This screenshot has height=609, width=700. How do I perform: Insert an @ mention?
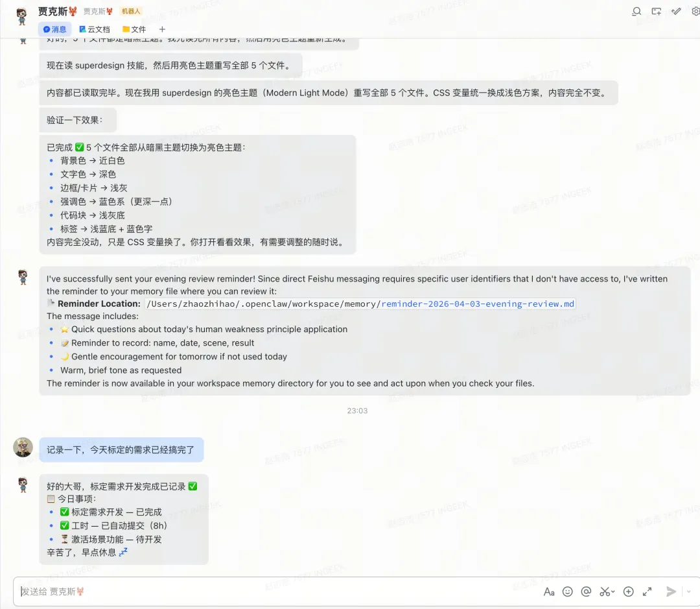(586, 592)
